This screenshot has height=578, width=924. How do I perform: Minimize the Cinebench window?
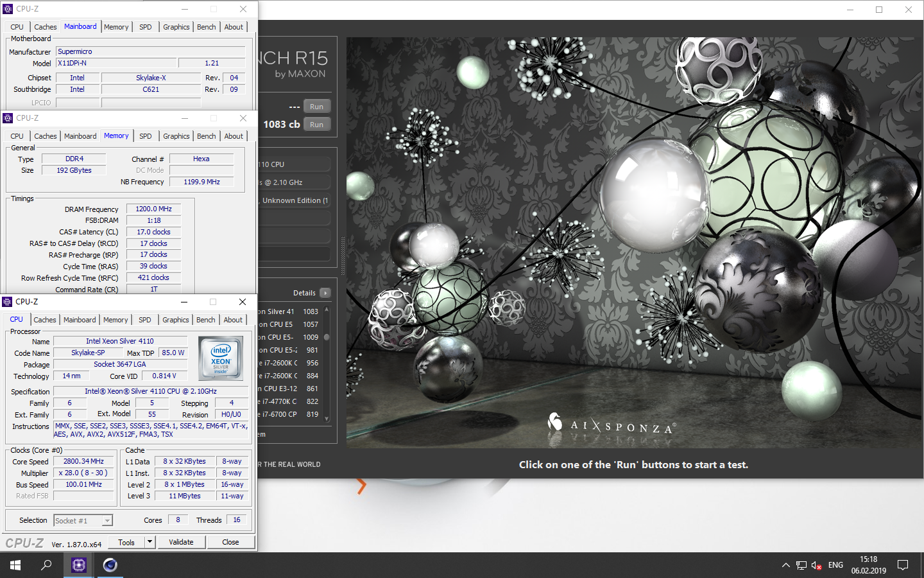tap(850, 10)
